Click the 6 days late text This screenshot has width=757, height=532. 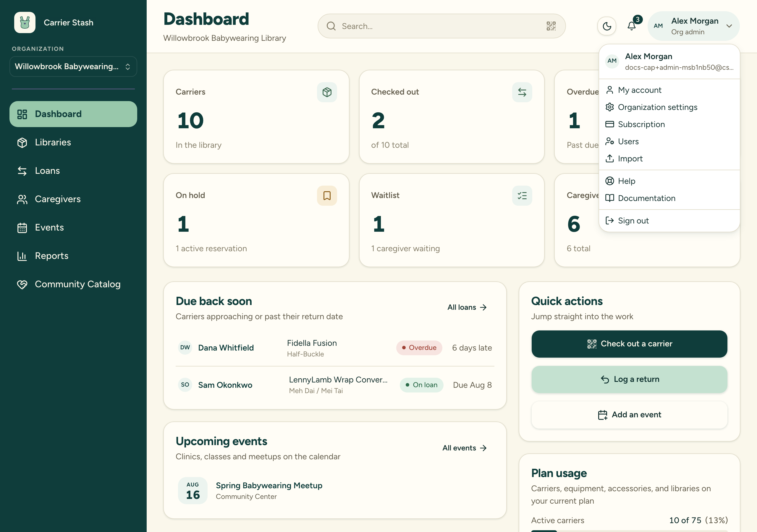(472, 348)
